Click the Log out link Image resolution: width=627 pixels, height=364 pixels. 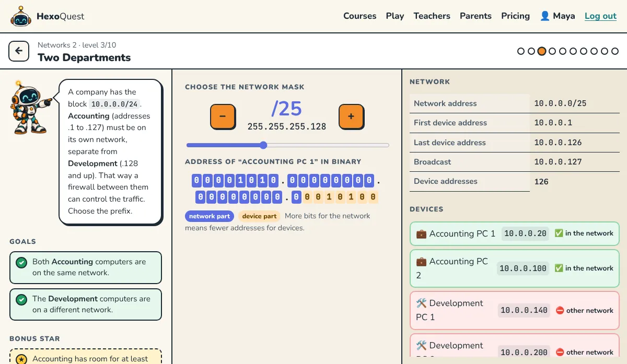(x=600, y=16)
